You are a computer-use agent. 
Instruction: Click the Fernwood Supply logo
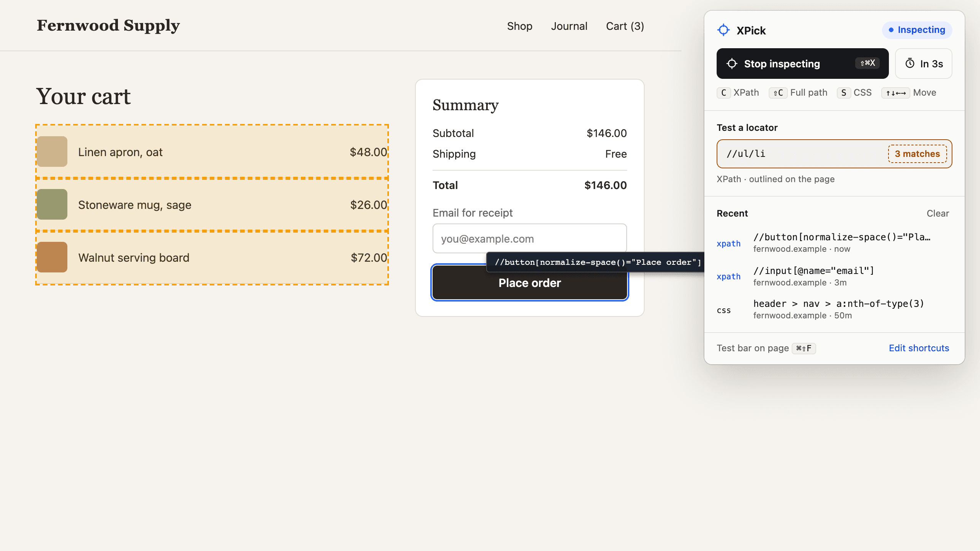108,26
